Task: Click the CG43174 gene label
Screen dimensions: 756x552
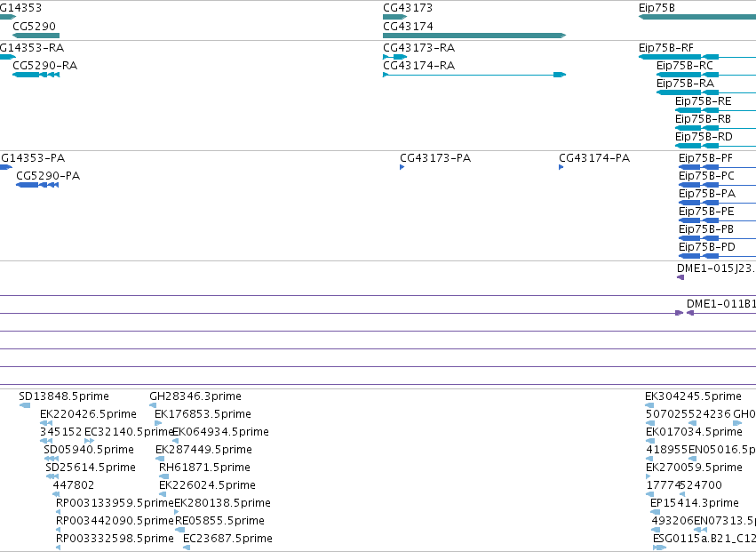Action: tap(408, 26)
